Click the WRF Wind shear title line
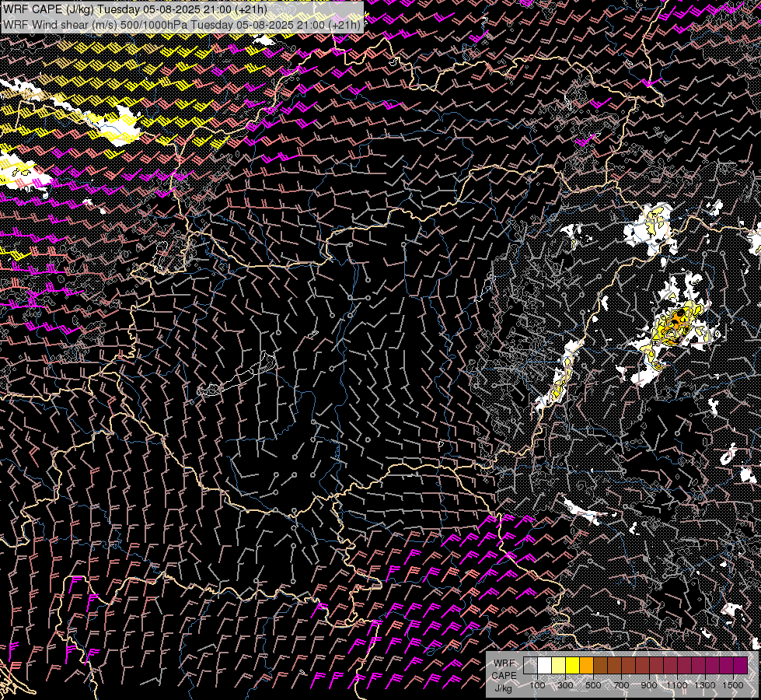The image size is (761, 700). pos(182,24)
